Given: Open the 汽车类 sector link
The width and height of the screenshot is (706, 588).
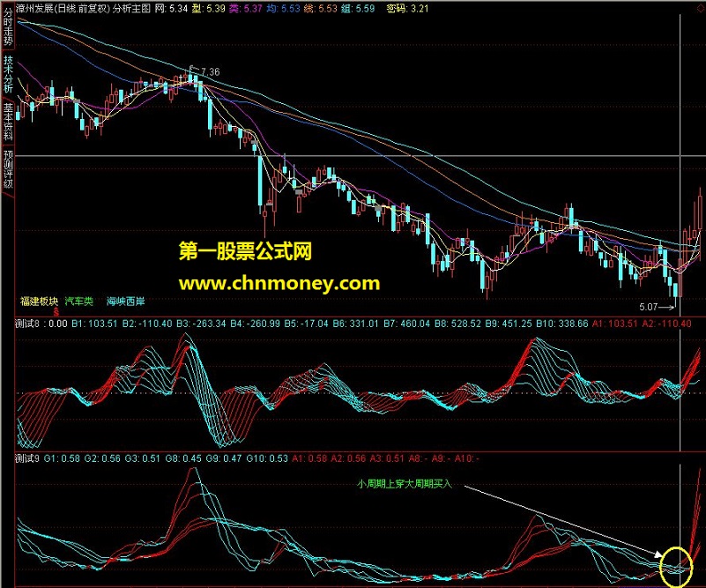Looking at the screenshot, I should pyautogui.click(x=78, y=301).
